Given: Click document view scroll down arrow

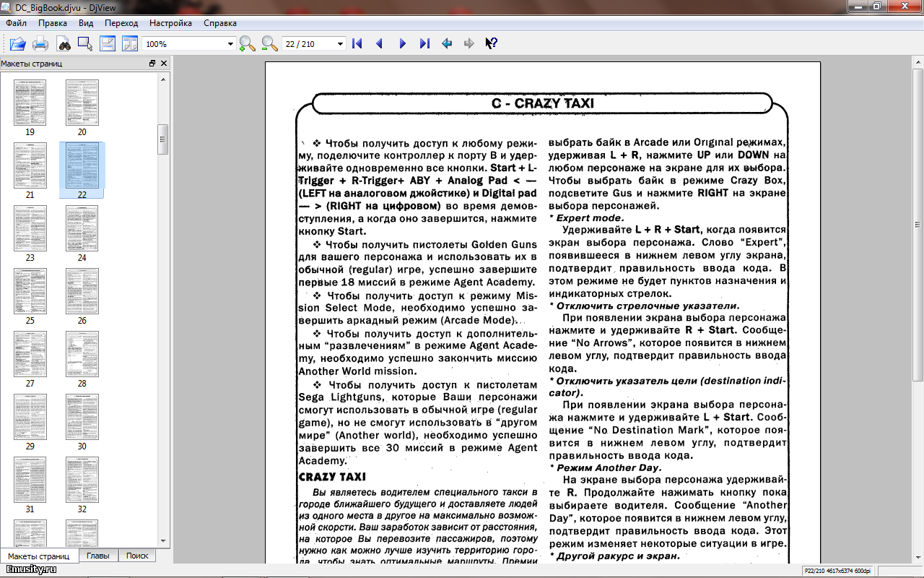Looking at the screenshot, I should (x=918, y=557).
